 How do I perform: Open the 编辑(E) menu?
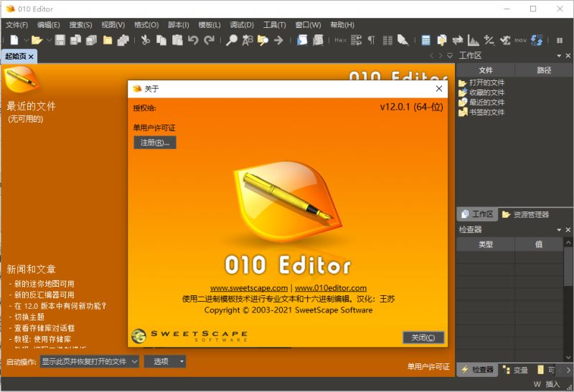pyautogui.click(x=49, y=25)
